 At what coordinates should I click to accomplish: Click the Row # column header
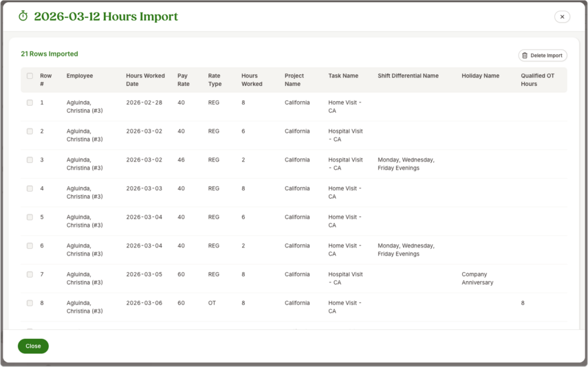[46, 80]
